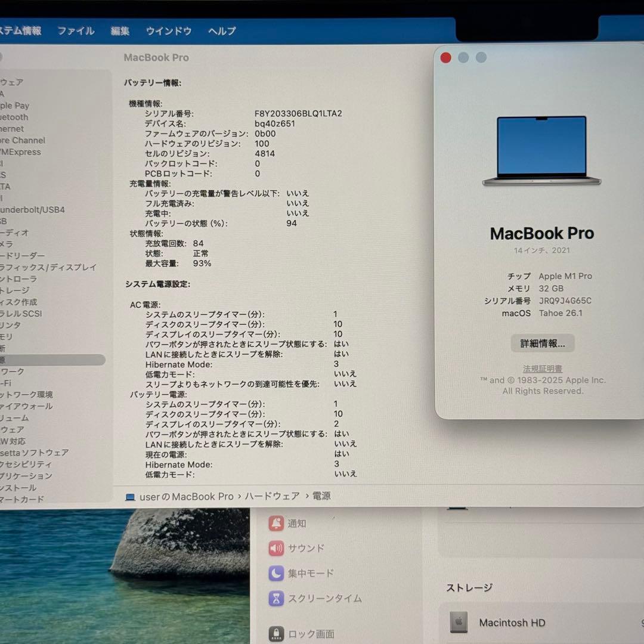This screenshot has height=644, width=644.
Task: Select アクセシビリティ in sidebar list
Action: (26, 464)
